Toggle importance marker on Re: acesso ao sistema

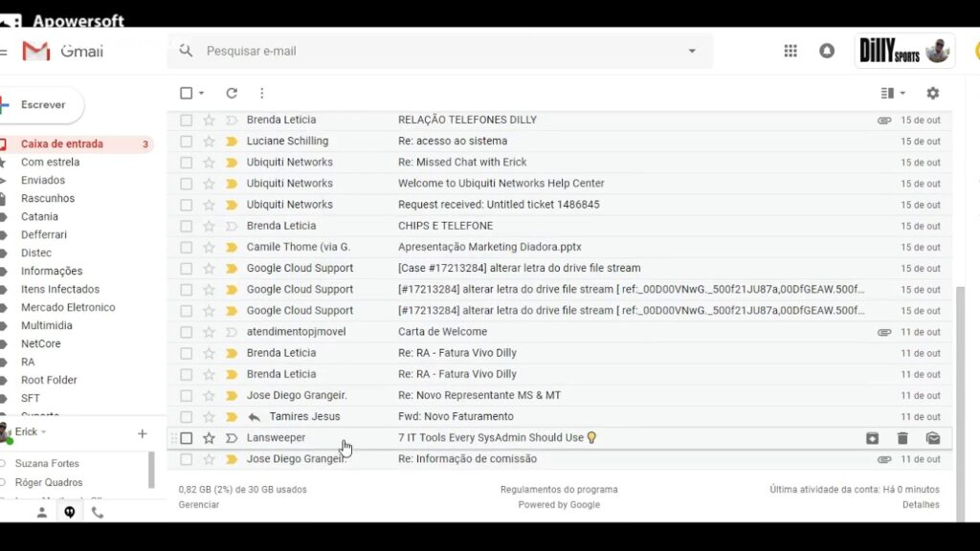(x=232, y=142)
